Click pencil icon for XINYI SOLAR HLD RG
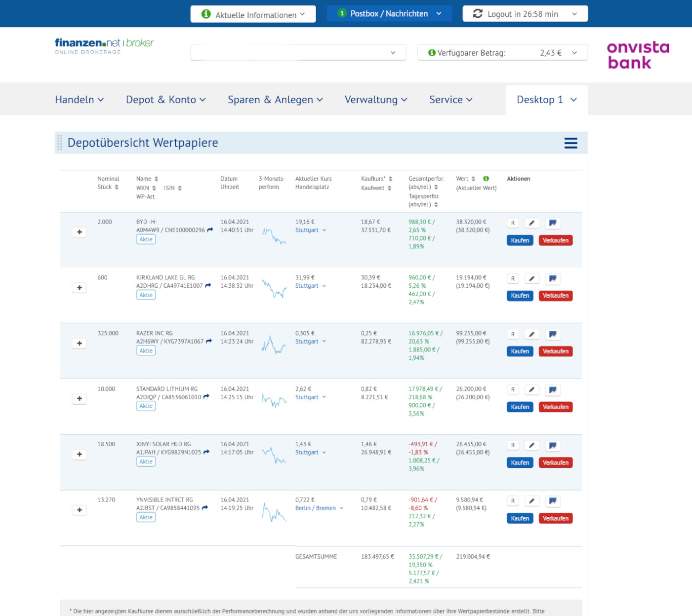 click(x=531, y=445)
